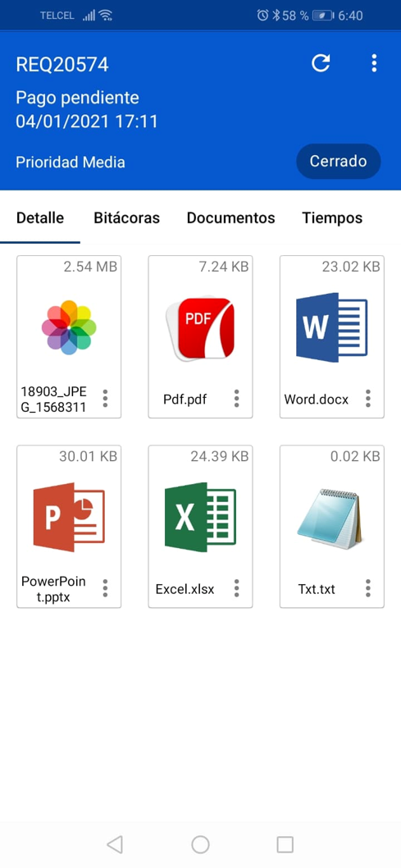Open options menu for Excel.xlsx
This screenshot has width=401, height=868.
click(x=237, y=588)
